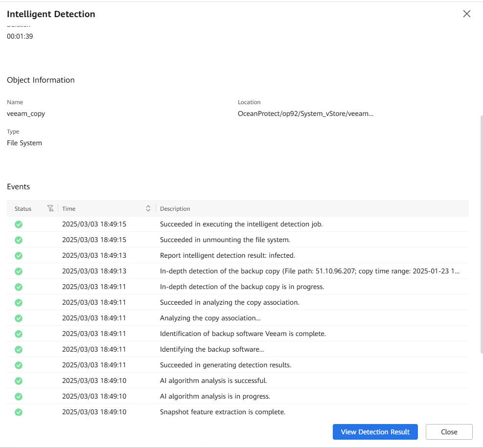Select the 'Report intelligent detection result: infected' text
Viewport: 483px width, 448px height.
(x=227, y=256)
